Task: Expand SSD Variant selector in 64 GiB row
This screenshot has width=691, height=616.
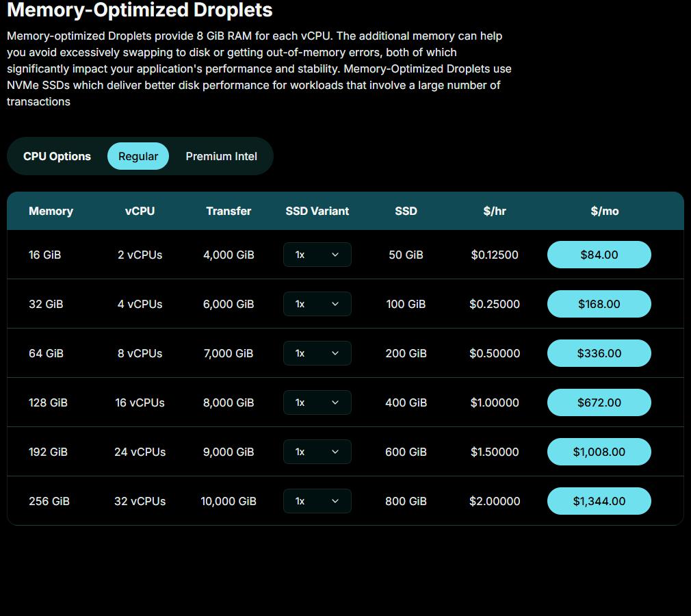Action: click(317, 353)
